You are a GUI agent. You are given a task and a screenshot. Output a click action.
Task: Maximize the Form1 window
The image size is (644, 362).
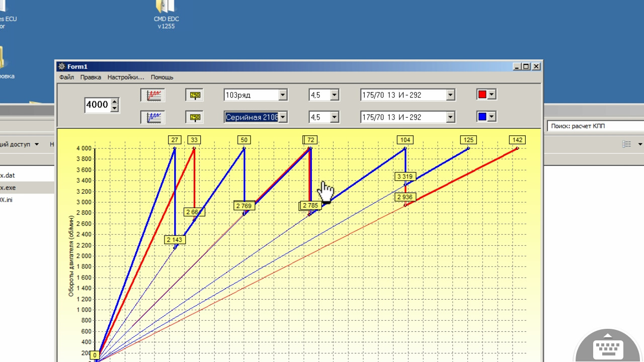tap(526, 66)
